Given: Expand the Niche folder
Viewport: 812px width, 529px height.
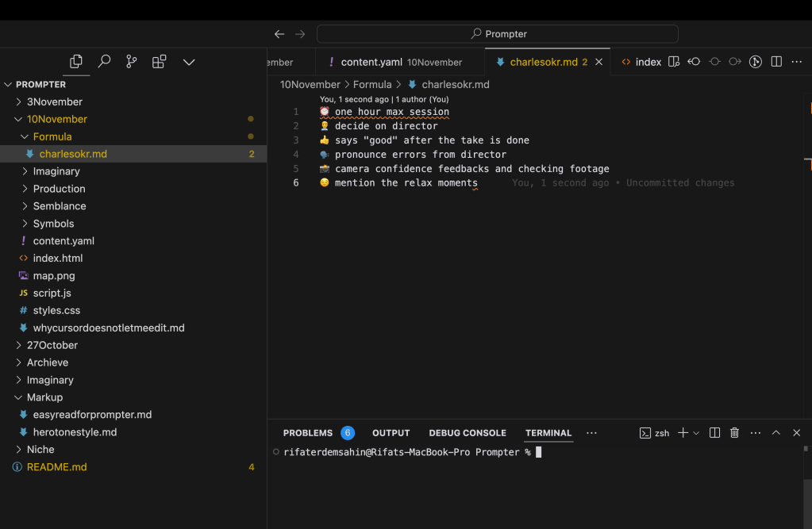Looking at the screenshot, I should point(133,450).
